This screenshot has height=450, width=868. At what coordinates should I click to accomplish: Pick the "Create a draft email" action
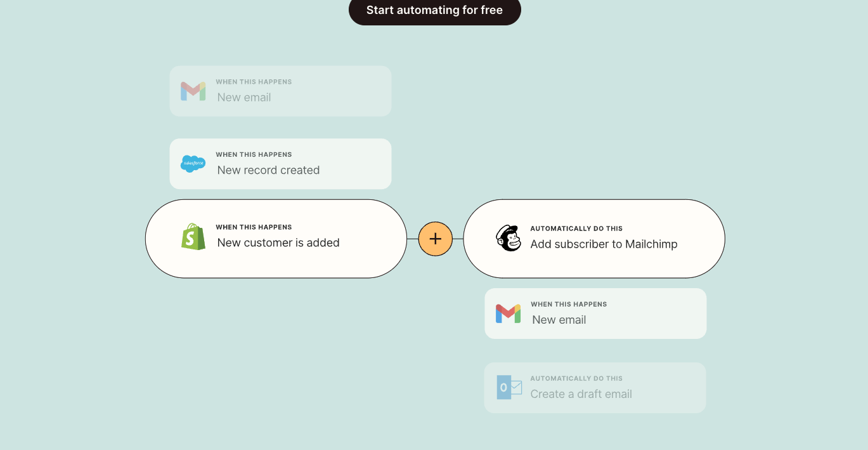[581, 394]
